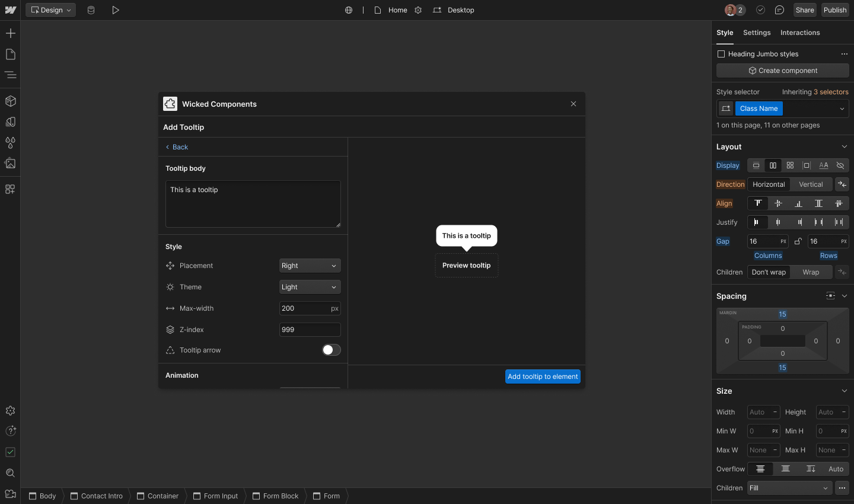The height and width of the screenshot is (504, 854).
Task: Switch to the Interactions tab
Action: 800,33
